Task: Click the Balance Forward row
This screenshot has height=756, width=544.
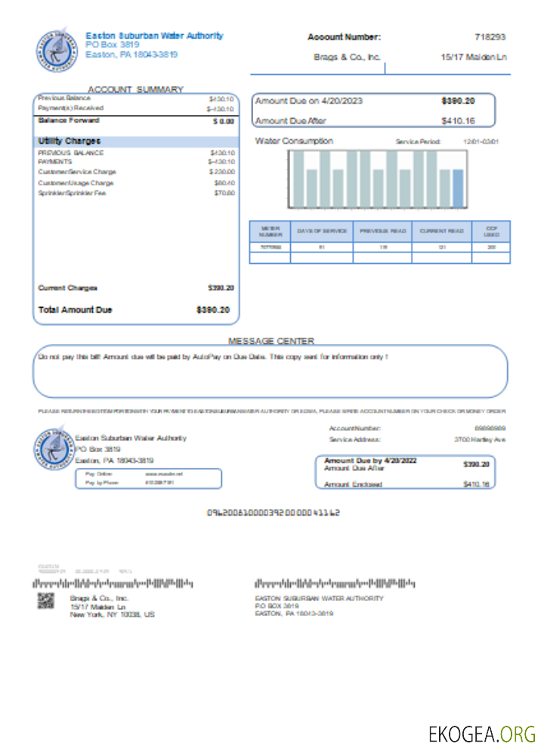Action: [136, 121]
